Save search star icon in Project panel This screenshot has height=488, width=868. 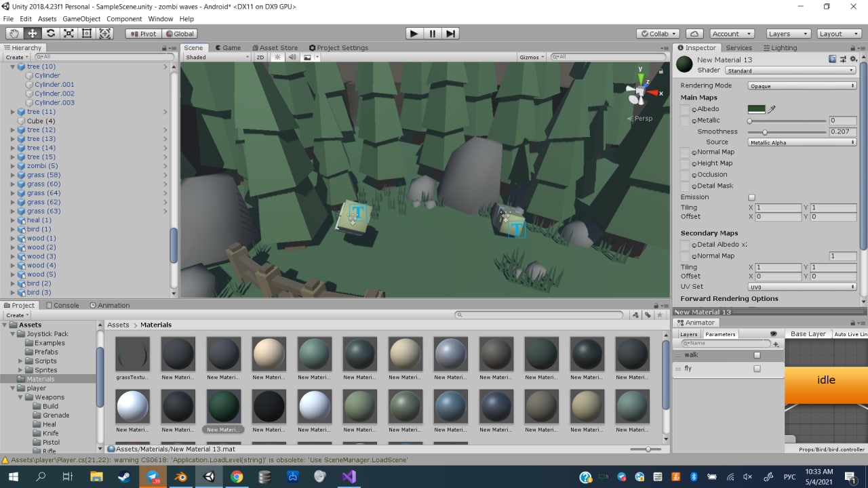click(660, 314)
